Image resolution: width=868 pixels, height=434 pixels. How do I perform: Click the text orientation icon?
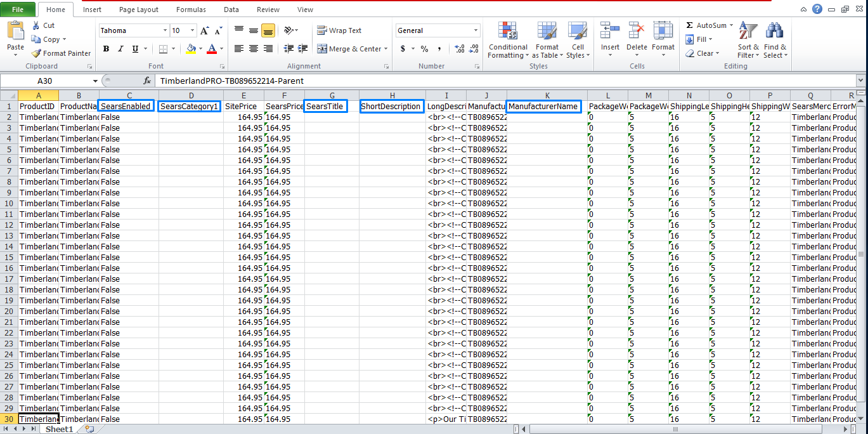pos(289,30)
